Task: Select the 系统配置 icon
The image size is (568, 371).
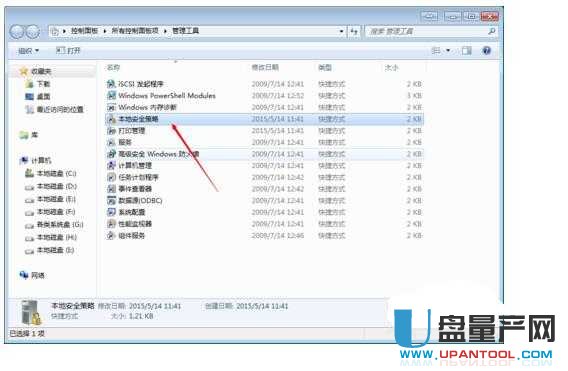Action: pyautogui.click(x=111, y=212)
